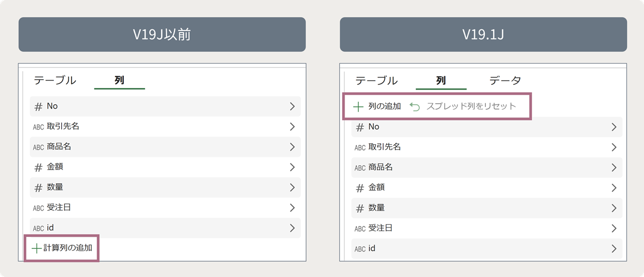Expand 受注日 chevron in V19J以前 panel
Screen dimensions: 644x277
(292, 207)
